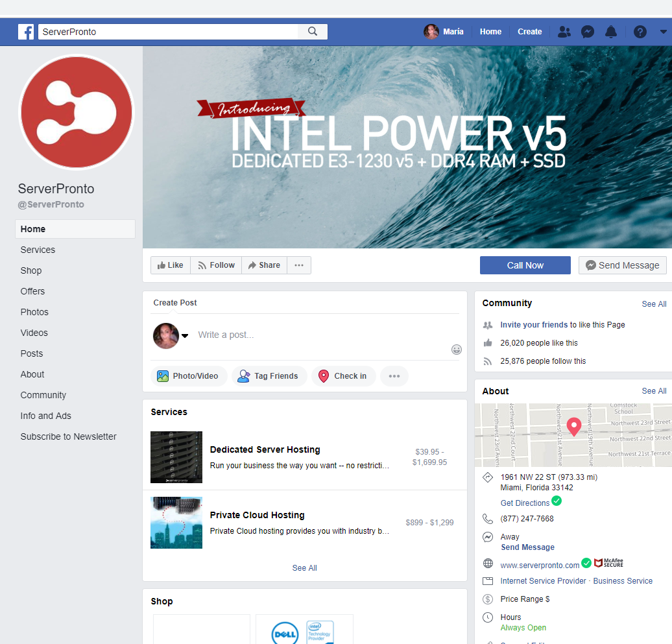Click the more post options ellipsis beside Check in
672x644 pixels.
pyautogui.click(x=394, y=376)
